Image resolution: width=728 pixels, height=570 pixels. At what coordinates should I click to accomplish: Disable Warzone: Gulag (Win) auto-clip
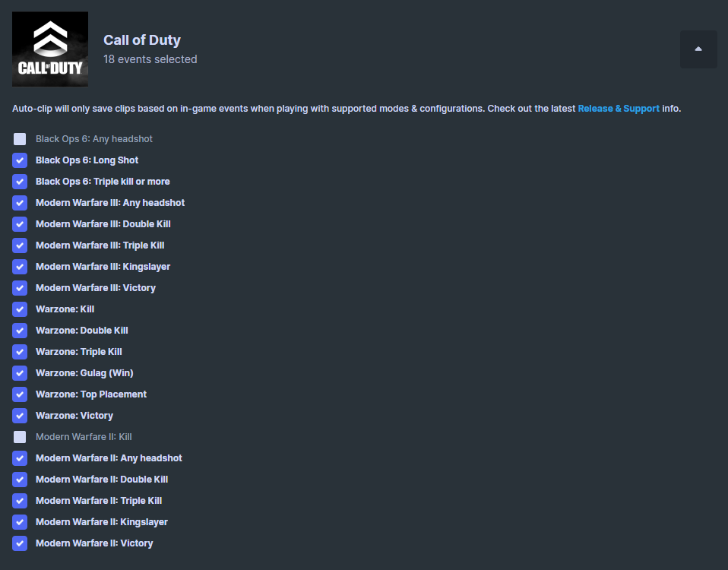point(20,373)
